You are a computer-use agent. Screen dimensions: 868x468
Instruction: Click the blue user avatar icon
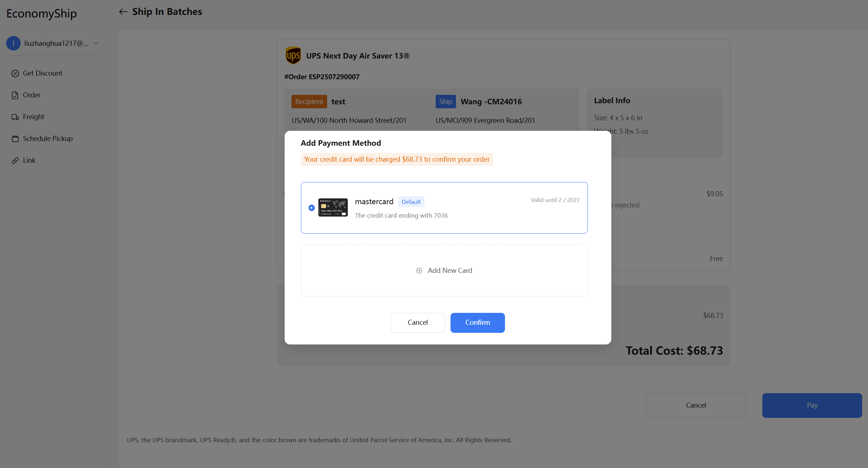coord(13,43)
